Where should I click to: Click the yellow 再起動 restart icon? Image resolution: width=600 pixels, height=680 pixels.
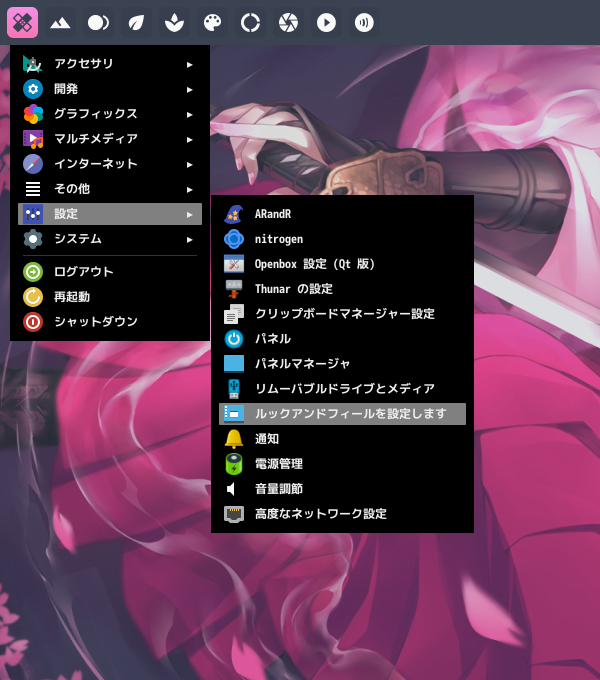tap(33, 297)
